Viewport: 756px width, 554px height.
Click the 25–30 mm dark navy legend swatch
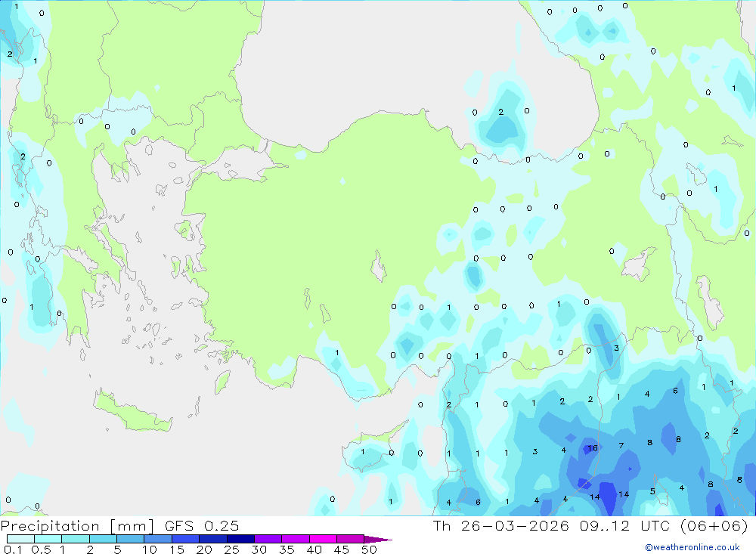[240, 539]
